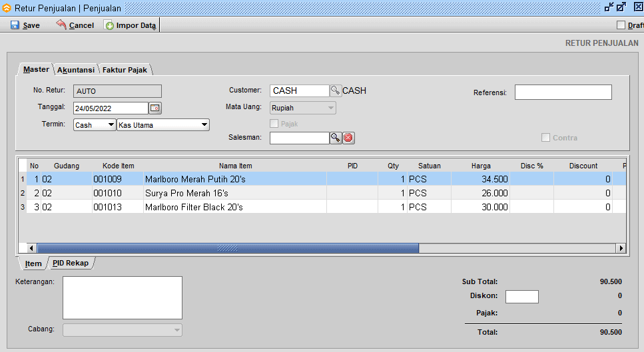Viewport: 644px width, 352px height.
Task: Click the Referensi input field
Action: tap(563, 92)
